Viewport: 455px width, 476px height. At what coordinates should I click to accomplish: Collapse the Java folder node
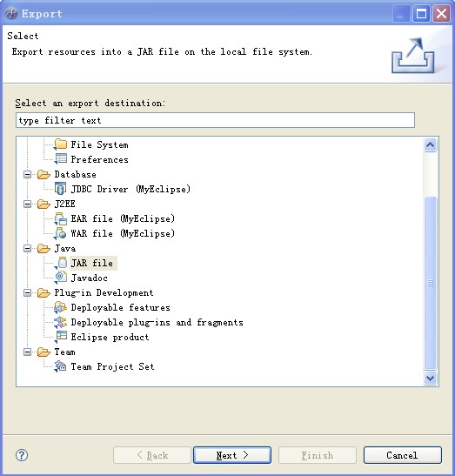(x=27, y=249)
